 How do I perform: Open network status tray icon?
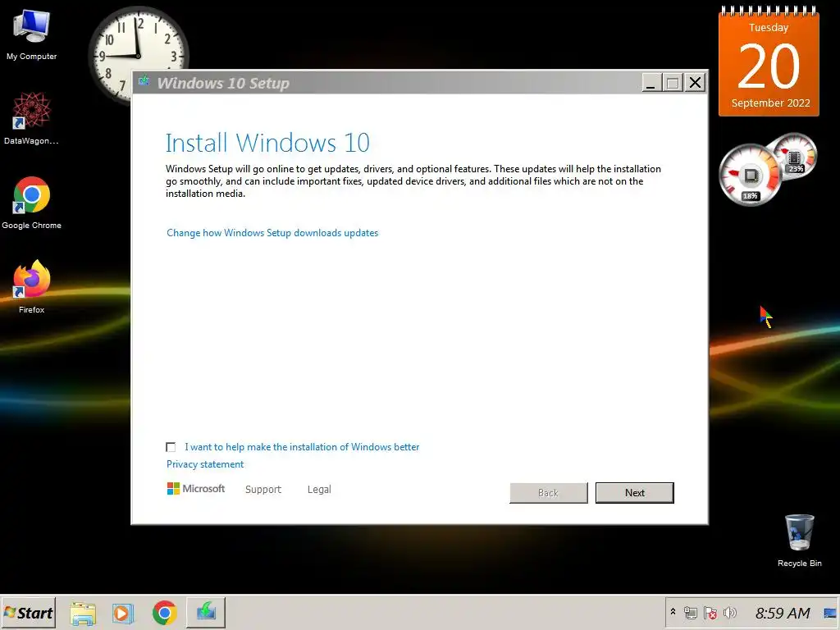691,613
